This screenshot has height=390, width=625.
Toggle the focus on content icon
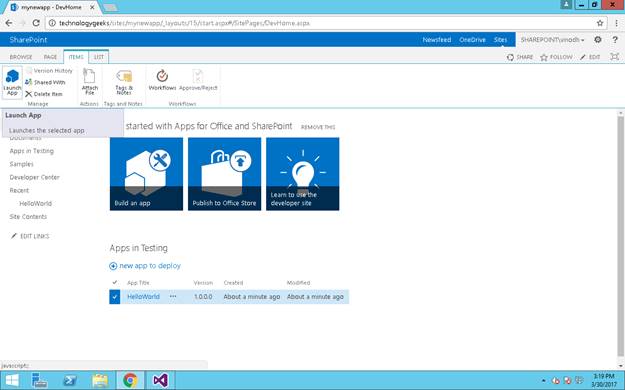click(x=615, y=57)
